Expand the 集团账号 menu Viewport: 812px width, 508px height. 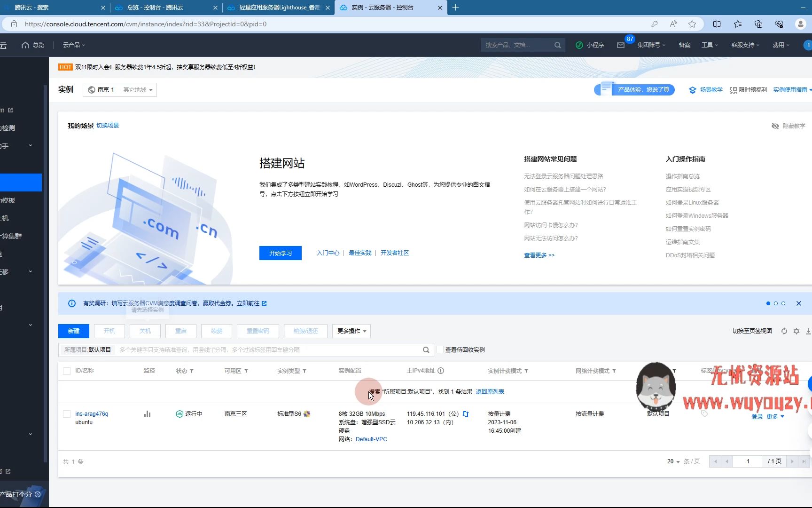[651, 45]
